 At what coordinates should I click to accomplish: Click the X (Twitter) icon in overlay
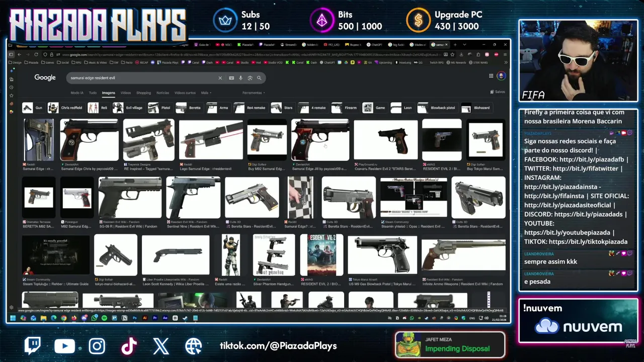pos(161,346)
